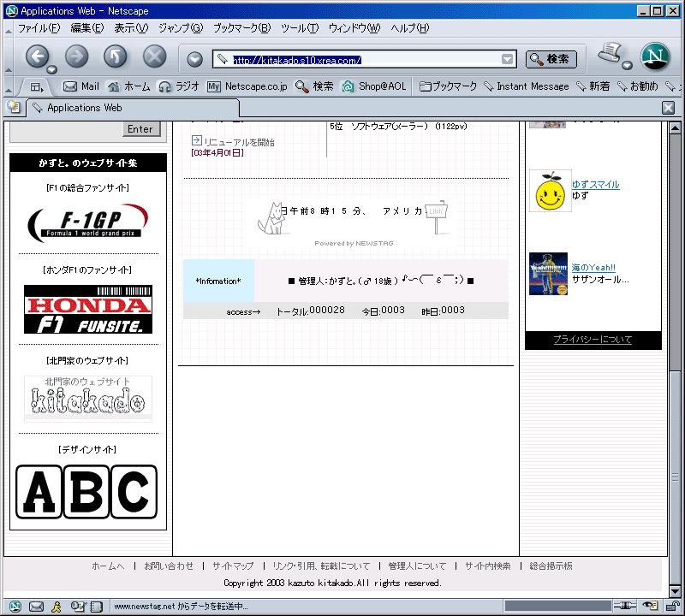
Task: Click the page proxy icon in the address bar
Action: (223, 59)
